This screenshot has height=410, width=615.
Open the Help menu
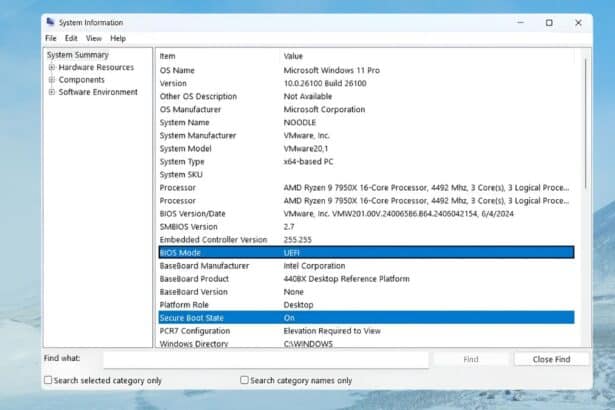pyautogui.click(x=118, y=38)
